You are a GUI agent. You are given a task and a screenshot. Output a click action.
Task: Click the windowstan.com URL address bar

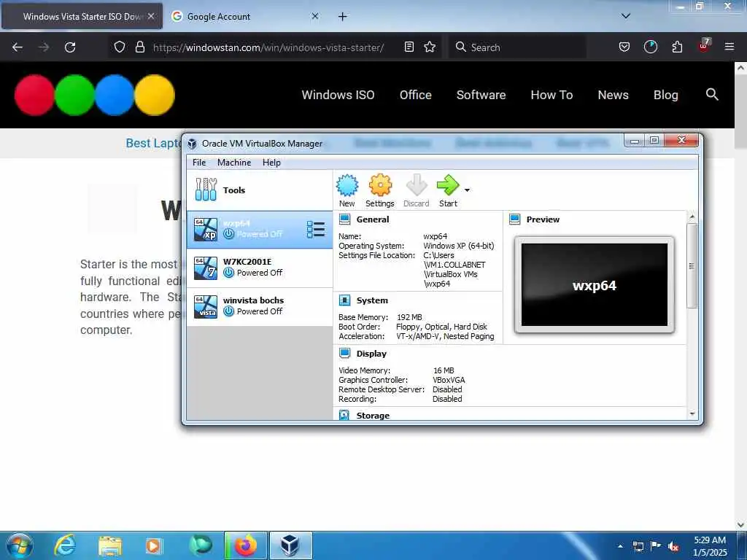click(268, 47)
